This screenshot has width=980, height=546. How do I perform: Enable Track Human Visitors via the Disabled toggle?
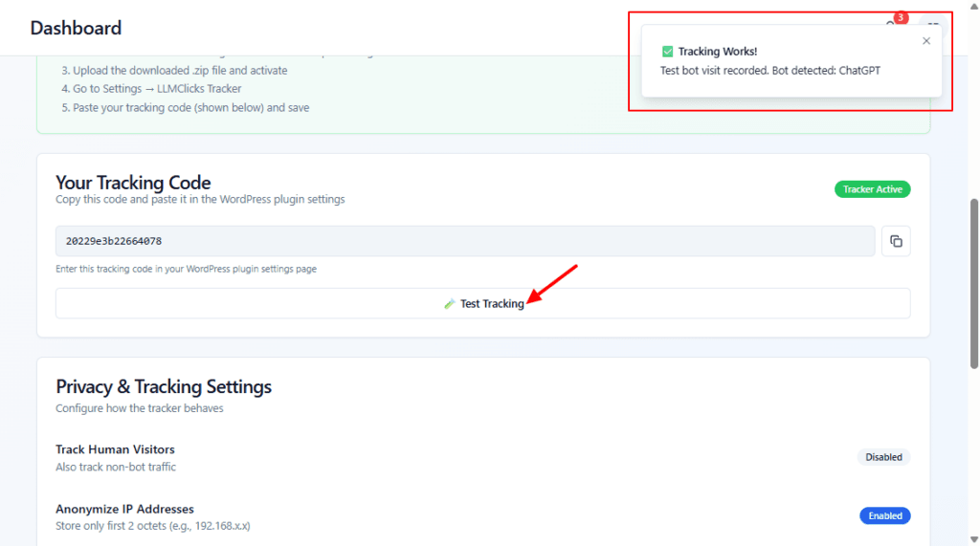point(883,457)
